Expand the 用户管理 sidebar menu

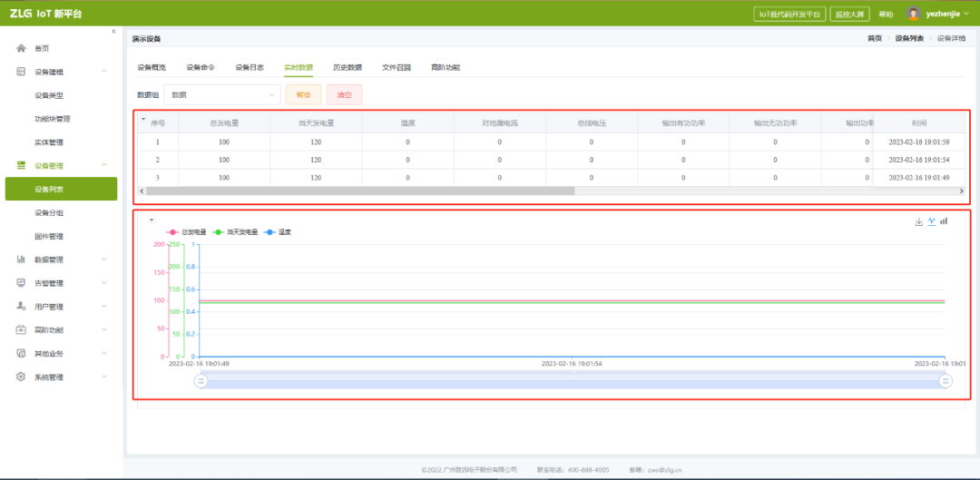pos(103,307)
